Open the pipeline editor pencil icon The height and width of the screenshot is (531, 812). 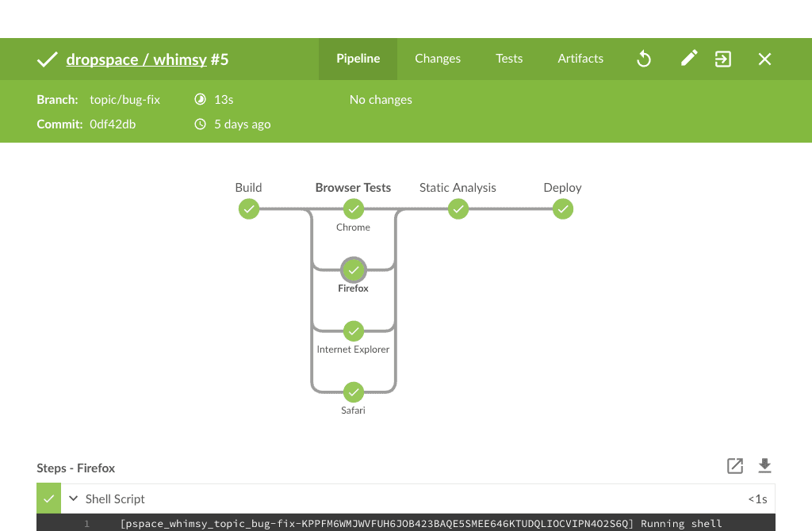point(689,59)
